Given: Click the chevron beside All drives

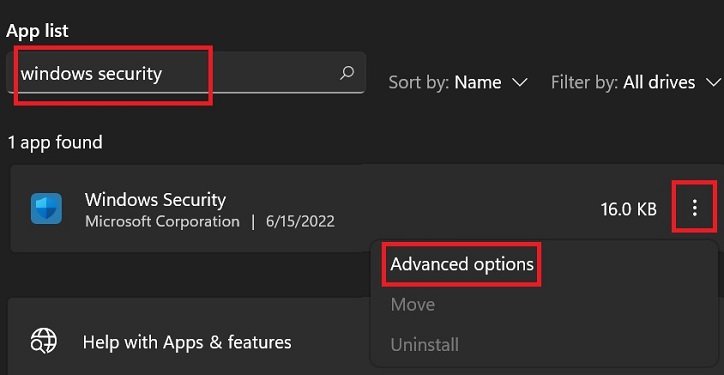Looking at the screenshot, I should pyautogui.click(x=713, y=83).
